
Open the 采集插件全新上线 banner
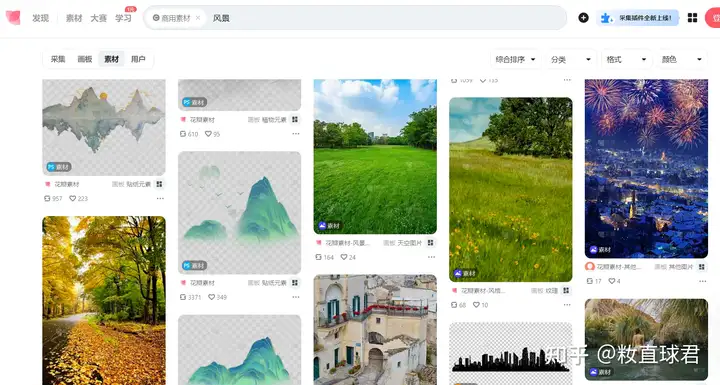[x=638, y=18]
